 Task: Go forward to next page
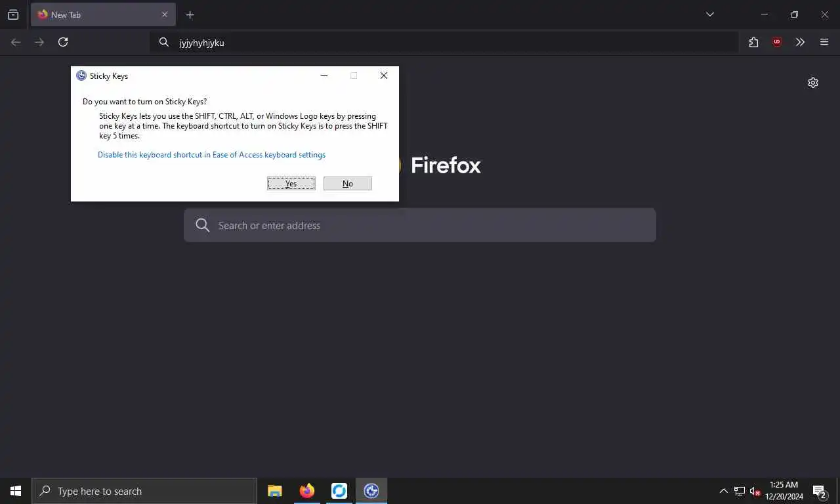[39, 42]
